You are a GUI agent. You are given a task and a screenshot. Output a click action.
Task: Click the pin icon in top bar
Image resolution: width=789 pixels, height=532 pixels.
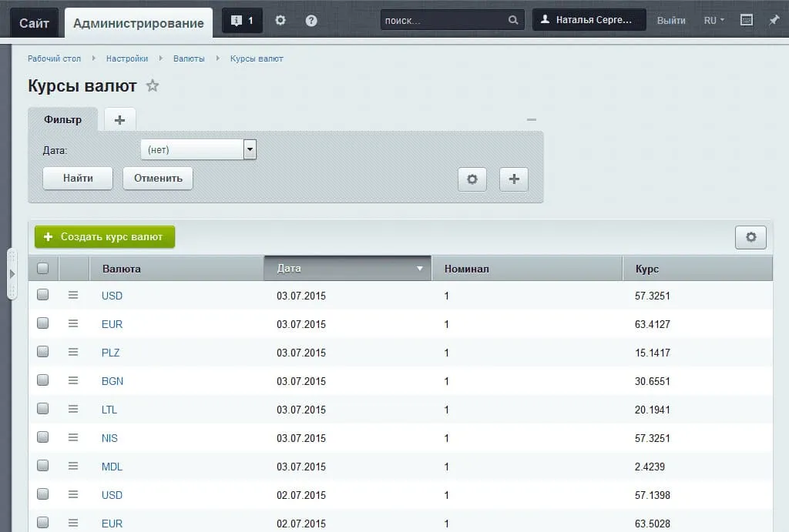pos(774,21)
